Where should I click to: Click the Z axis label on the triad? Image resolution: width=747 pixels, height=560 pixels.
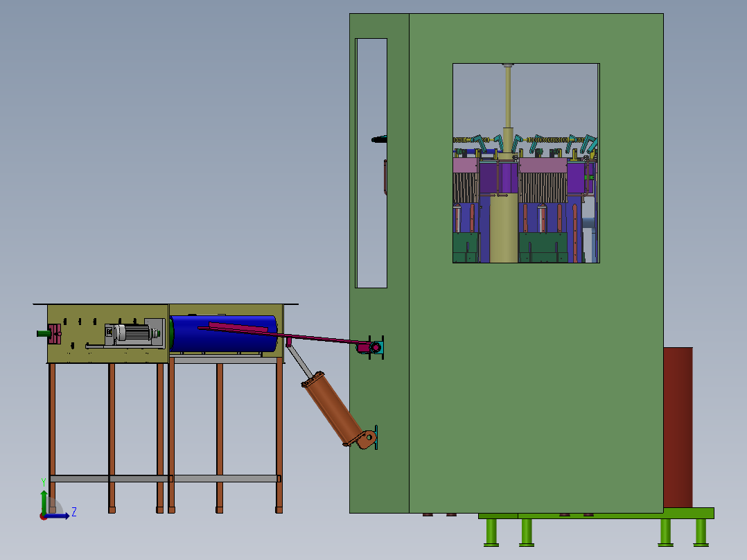point(74,512)
